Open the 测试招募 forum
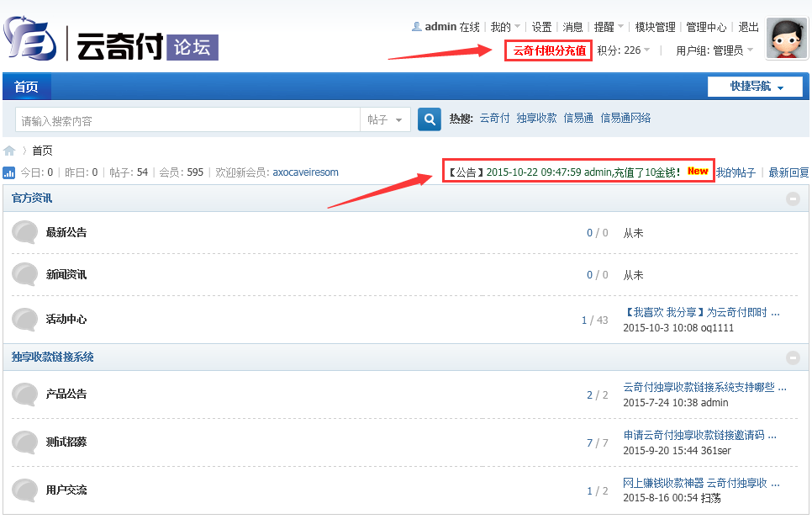812x519 pixels. [x=66, y=442]
